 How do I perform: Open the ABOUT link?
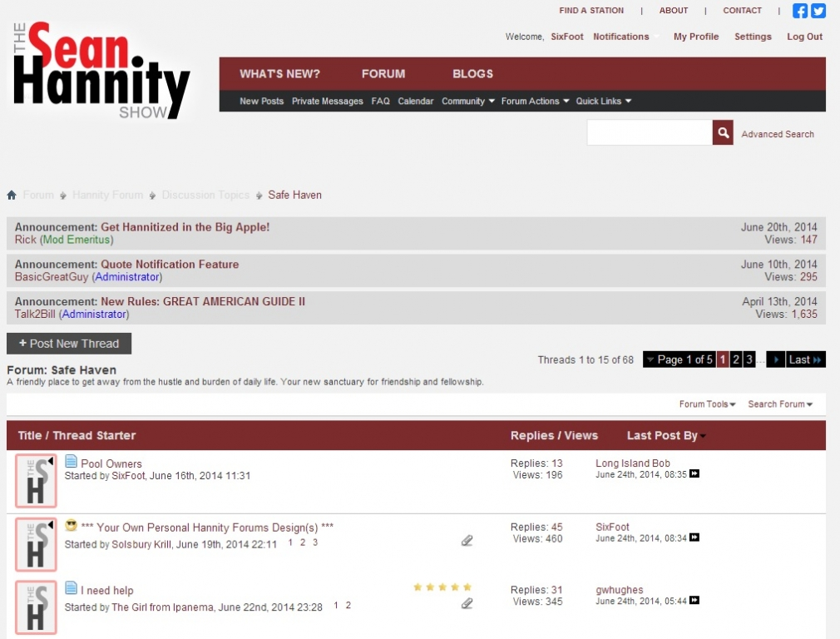674,10
